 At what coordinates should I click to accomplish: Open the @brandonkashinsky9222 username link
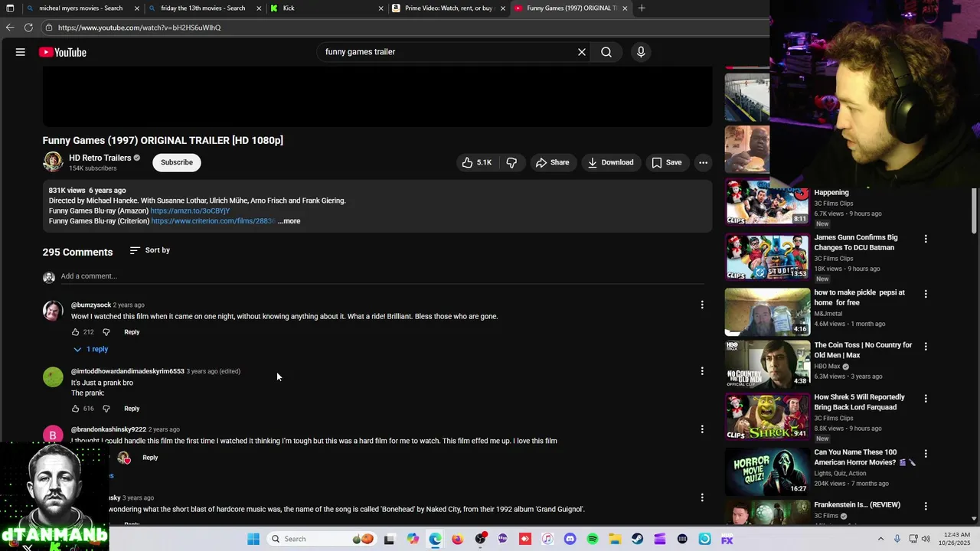(x=109, y=429)
